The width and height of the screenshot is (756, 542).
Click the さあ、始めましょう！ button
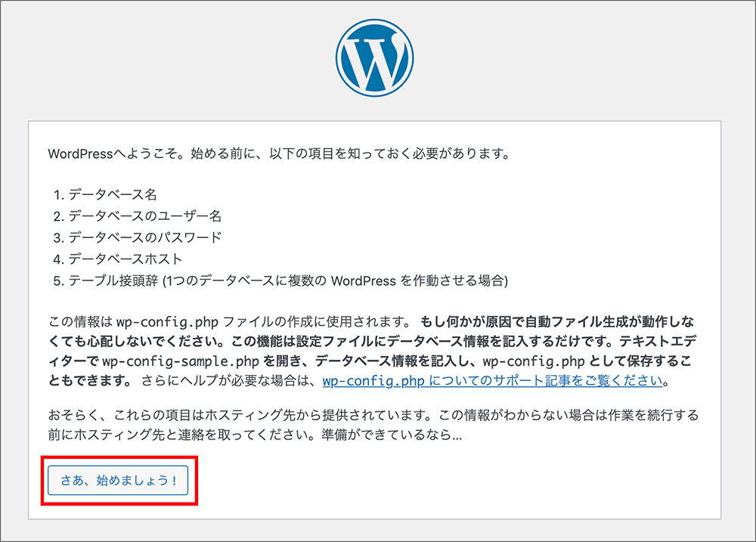point(118,480)
